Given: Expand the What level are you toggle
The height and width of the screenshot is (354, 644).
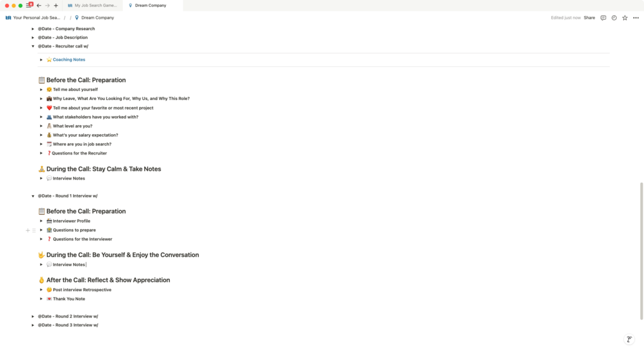Looking at the screenshot, I should (41, 126).
